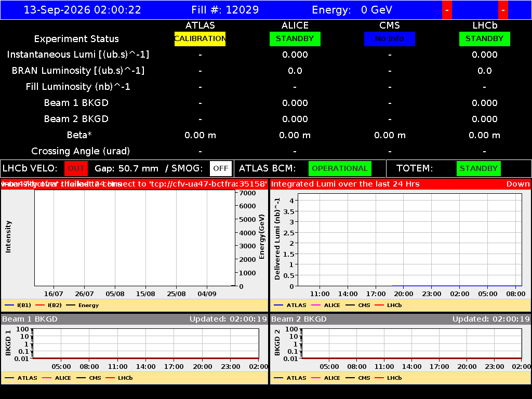Click CMS legend in Beam 2 BKGD chart
This screenshot has height=399, width=532.
point(358,378)
